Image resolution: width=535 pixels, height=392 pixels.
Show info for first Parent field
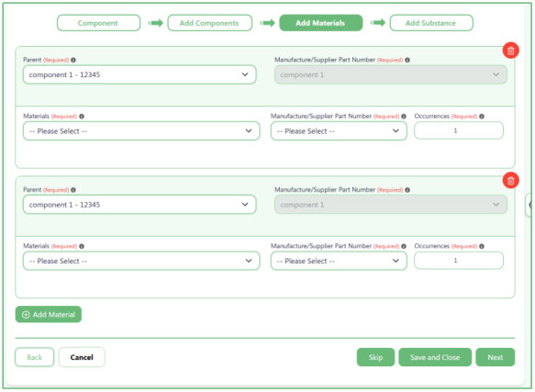(x=73, y=60)
